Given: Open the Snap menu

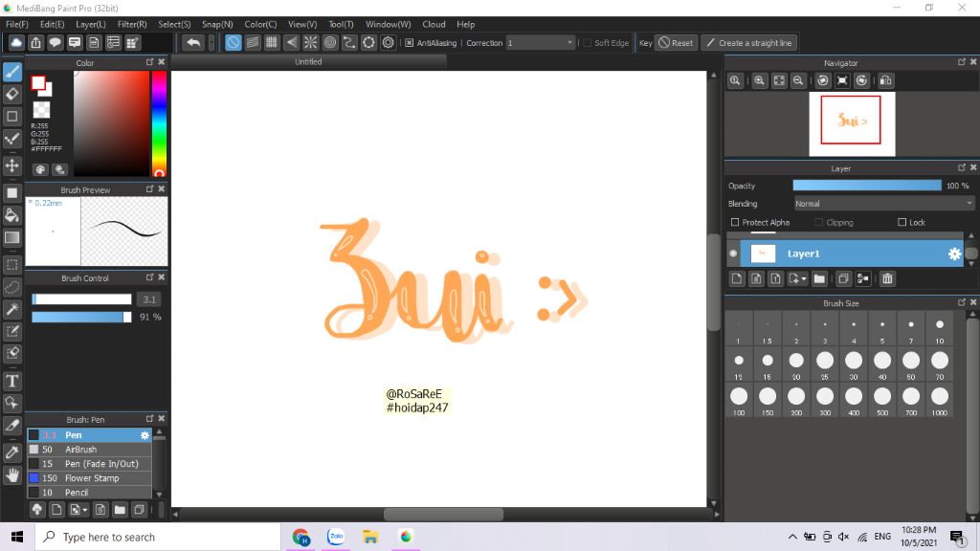Looking at the screenshot, I should [217, 24].
